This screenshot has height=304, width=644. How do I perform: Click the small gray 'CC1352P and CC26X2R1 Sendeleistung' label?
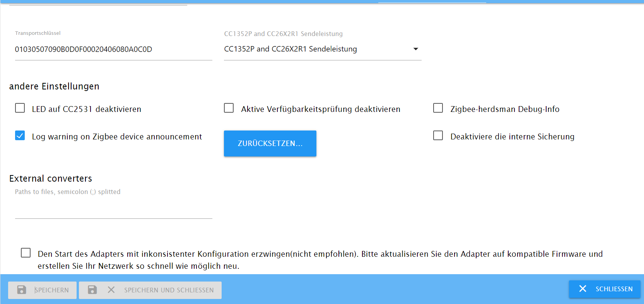click(284, 34)
